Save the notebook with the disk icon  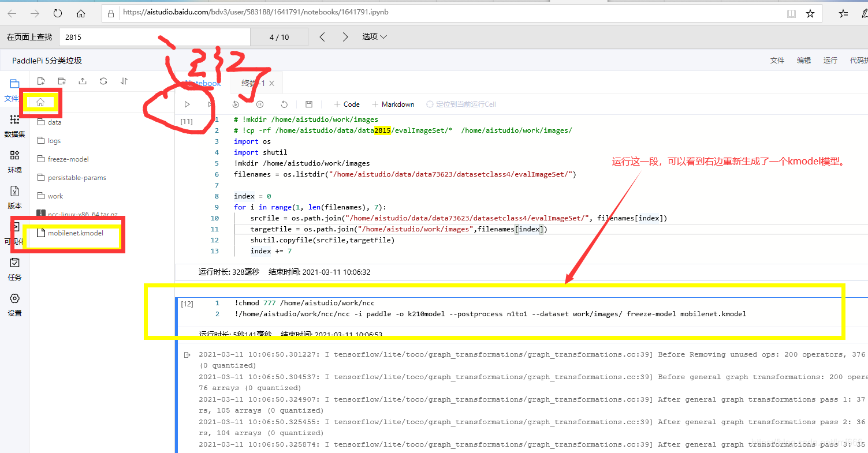(309, 104)
